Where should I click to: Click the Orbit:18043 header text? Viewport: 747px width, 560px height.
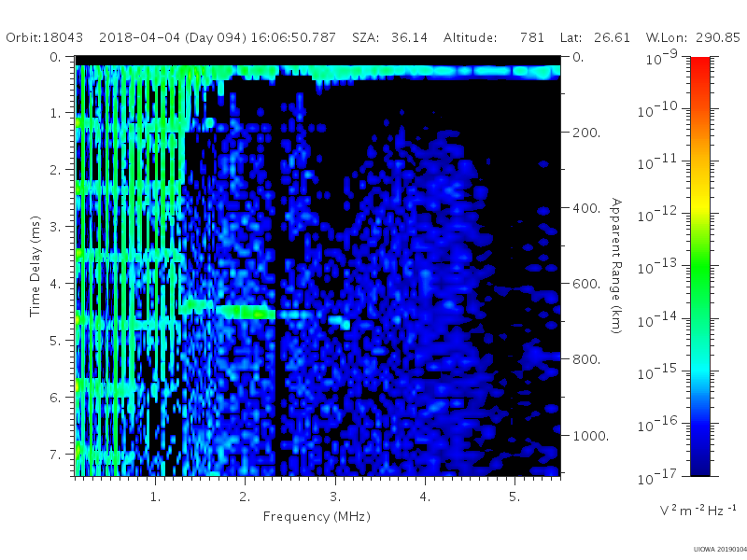(44, 37)
